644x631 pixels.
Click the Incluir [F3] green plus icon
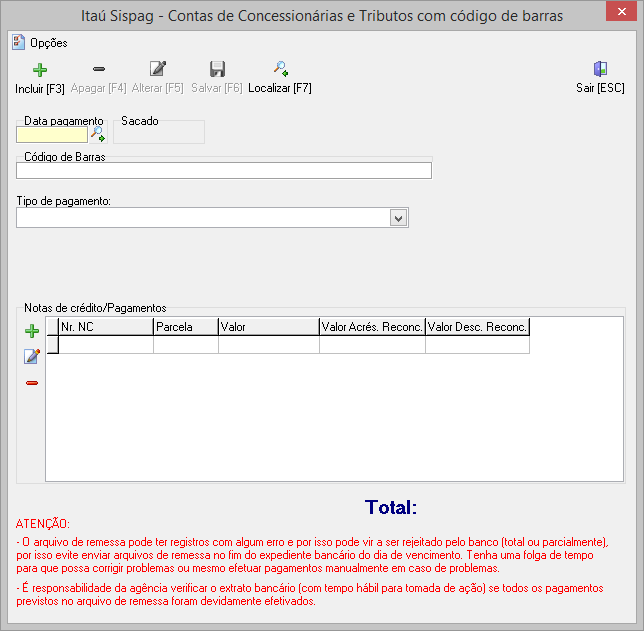(x=40, y=70)
